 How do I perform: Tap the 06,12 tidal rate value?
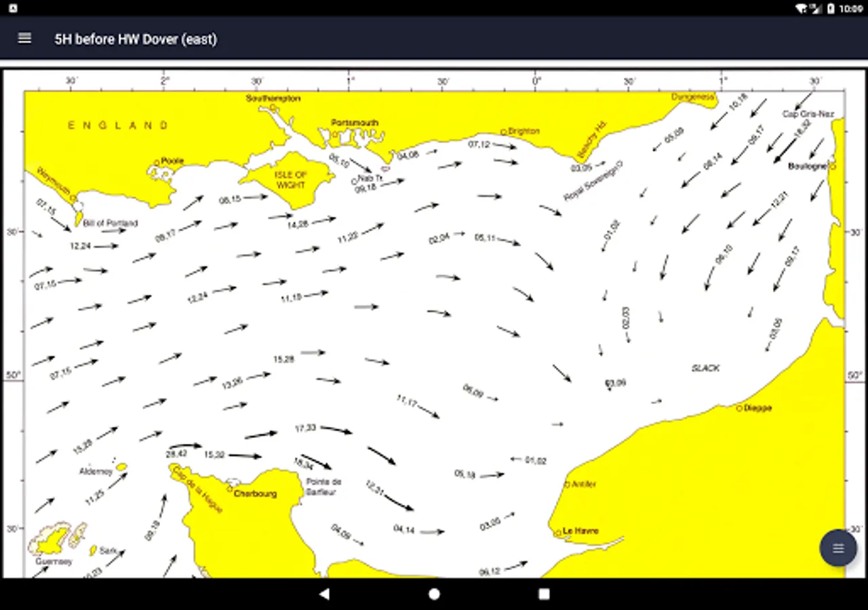coord(489,572)
